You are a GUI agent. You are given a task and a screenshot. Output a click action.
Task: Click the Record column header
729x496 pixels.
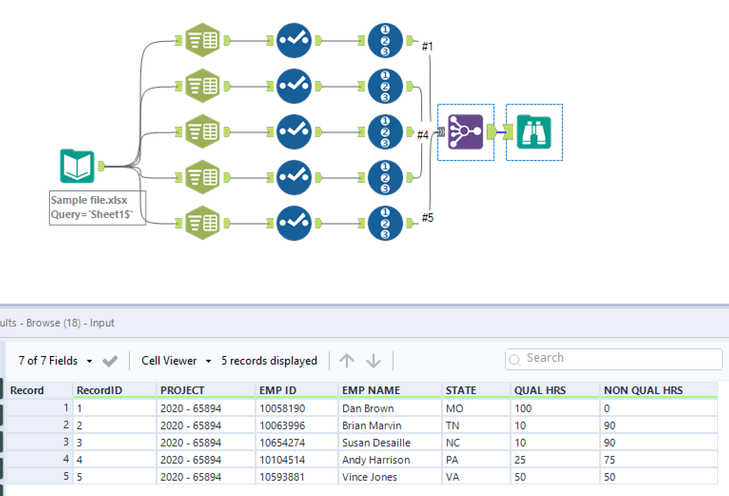click(40, 390)
